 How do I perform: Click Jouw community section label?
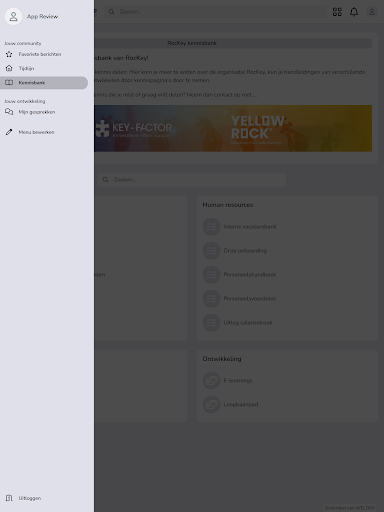point(23,43)
